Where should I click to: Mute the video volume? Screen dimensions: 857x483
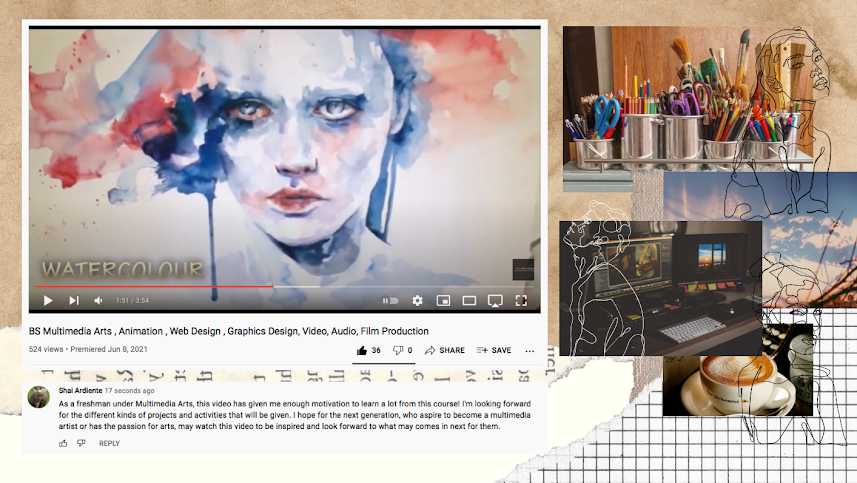point(99,301)
